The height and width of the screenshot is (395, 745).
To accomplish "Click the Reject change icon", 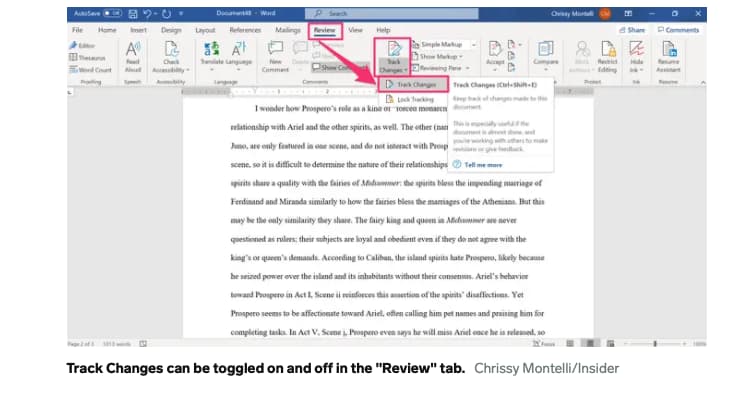I will [512, 45].
